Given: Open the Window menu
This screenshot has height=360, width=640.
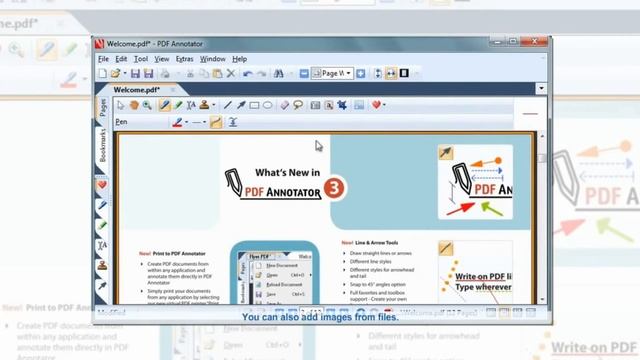Looking at the screenshot, I should tap(213, 59).
